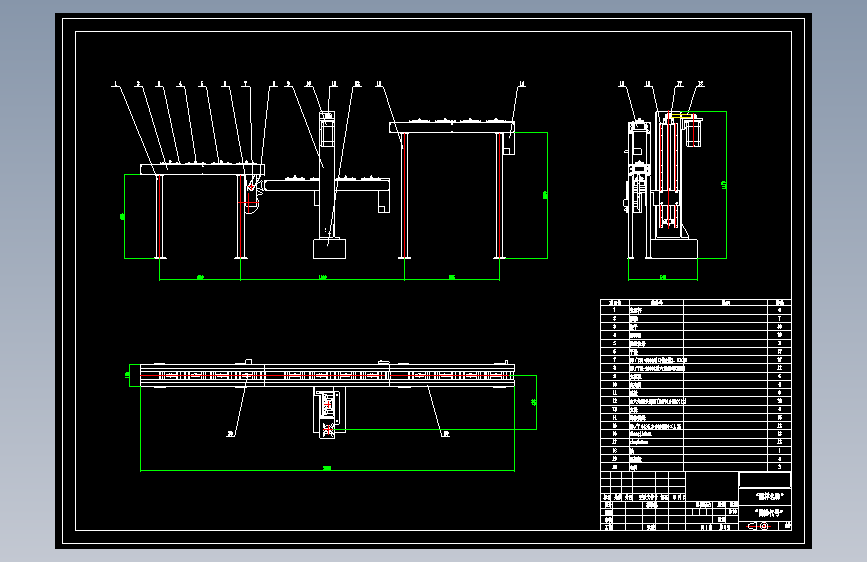Select the middle transfer conveyor in front view

tap(327, 185)
